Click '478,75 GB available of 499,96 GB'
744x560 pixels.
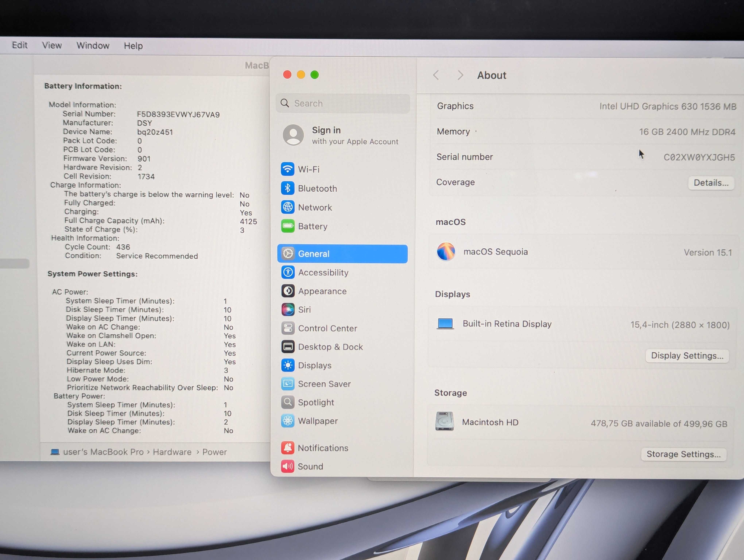pyautogui.click(x=659, y=423)
